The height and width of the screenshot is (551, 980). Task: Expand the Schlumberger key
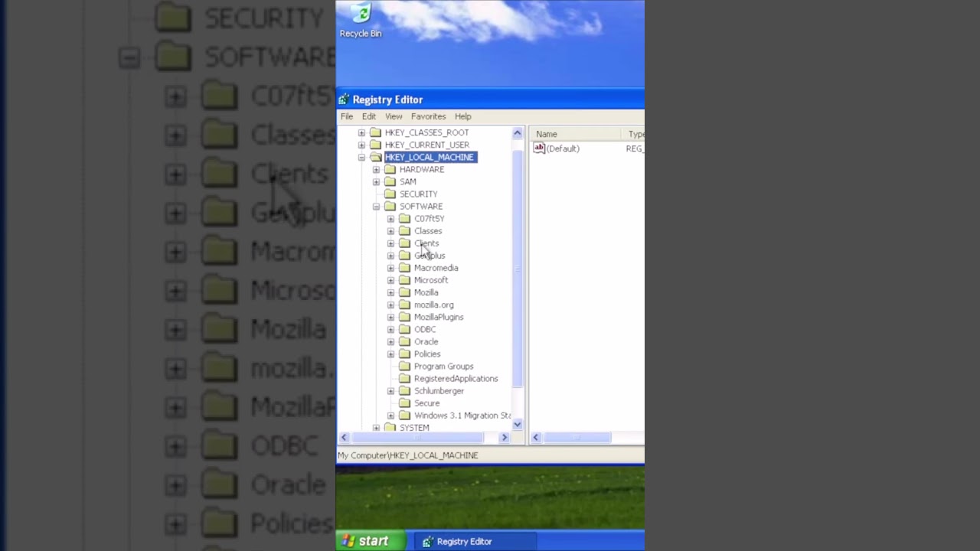(390, 391)
